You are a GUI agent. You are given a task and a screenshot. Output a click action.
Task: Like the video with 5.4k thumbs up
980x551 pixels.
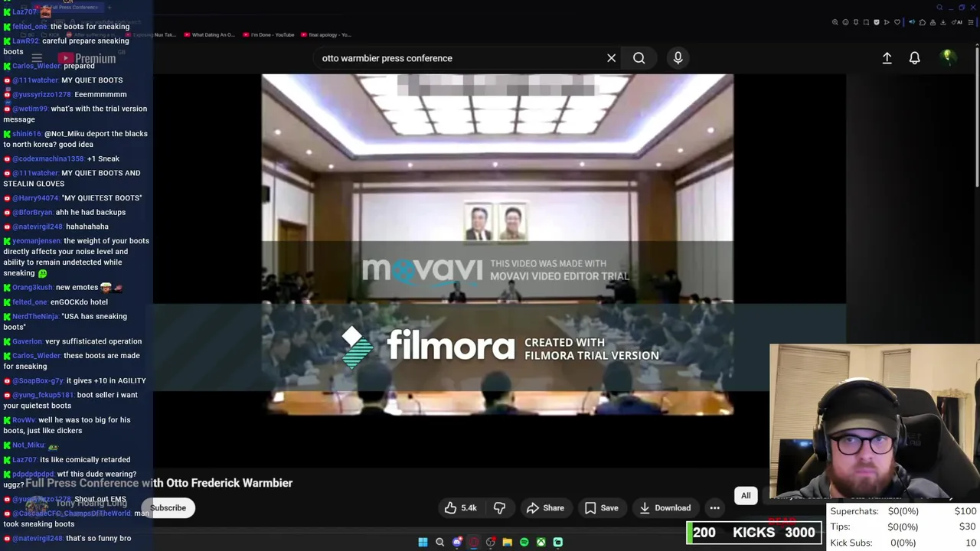(460, 508)
